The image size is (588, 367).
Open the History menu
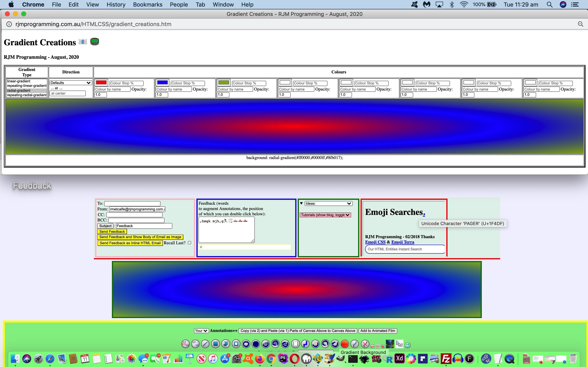pos(116,5)
